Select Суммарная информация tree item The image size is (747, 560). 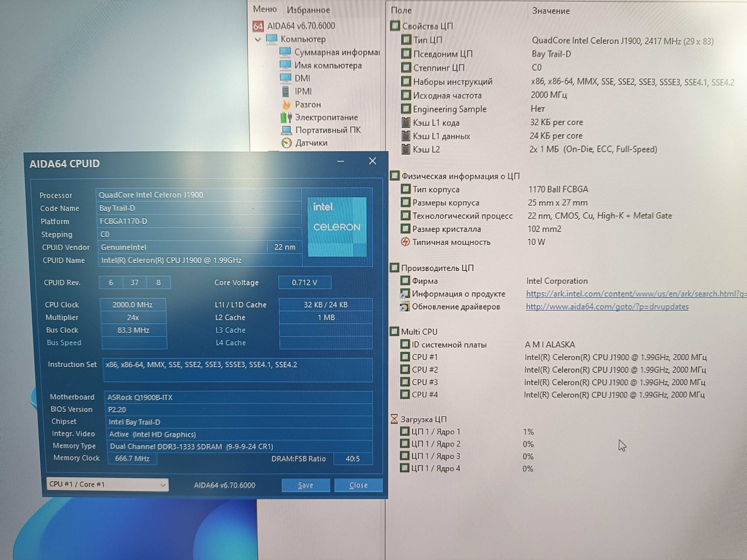coord(337,52)
